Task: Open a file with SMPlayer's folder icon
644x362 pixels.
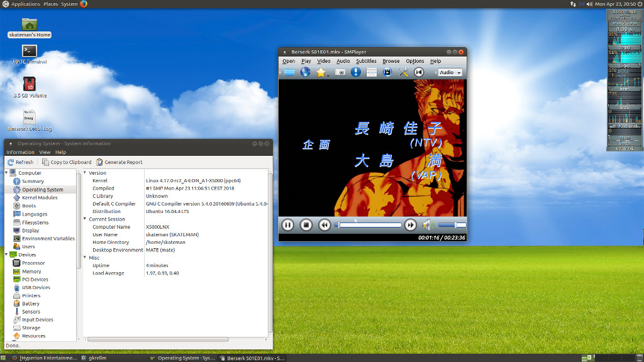Action: point(289,72)
